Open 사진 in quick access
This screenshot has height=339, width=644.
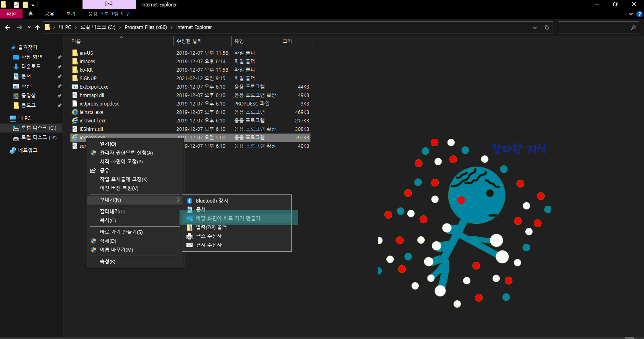pyautogui.click(x=26, y=86)
